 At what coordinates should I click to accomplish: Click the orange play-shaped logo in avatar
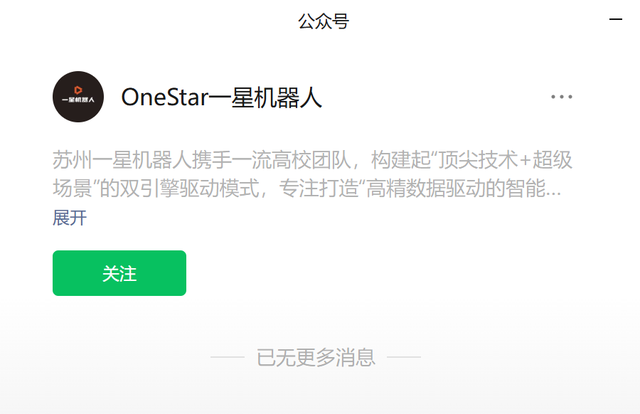pyautogui.click(x=78, y=90)
